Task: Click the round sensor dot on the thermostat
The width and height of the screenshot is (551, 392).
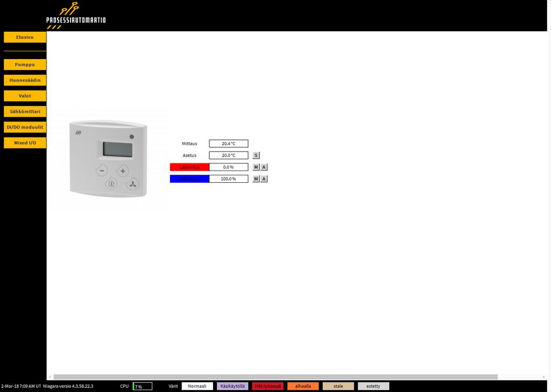Action: tap(132, 137)
